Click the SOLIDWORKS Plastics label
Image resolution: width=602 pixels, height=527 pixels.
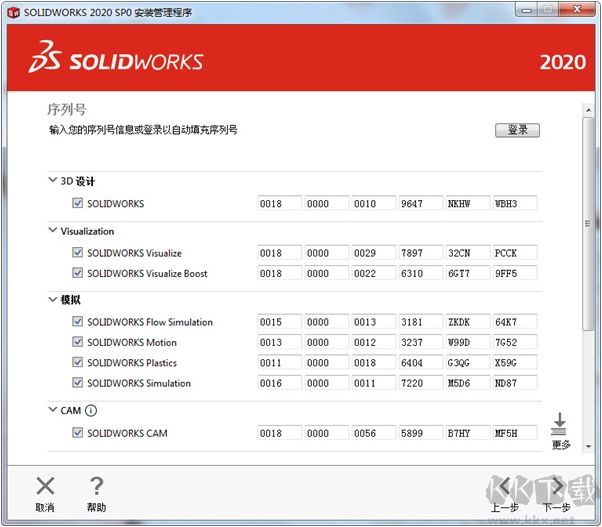[132, 363]
